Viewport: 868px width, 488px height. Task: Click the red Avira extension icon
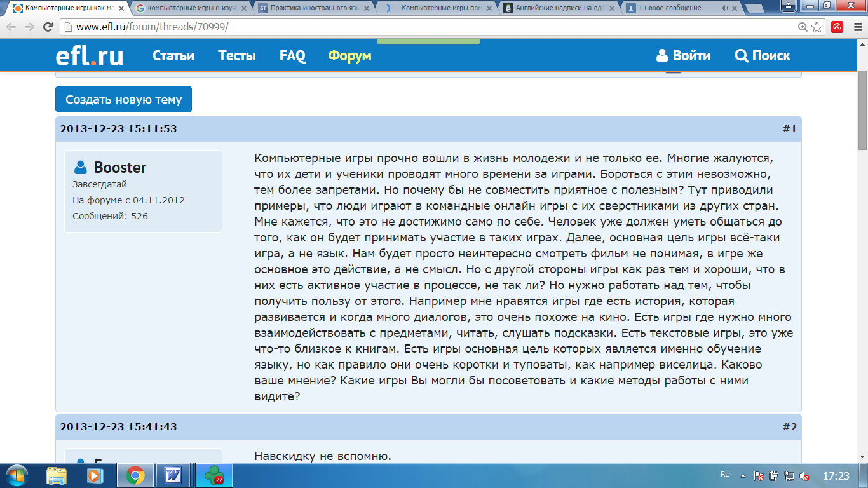[x=837, y=27]
